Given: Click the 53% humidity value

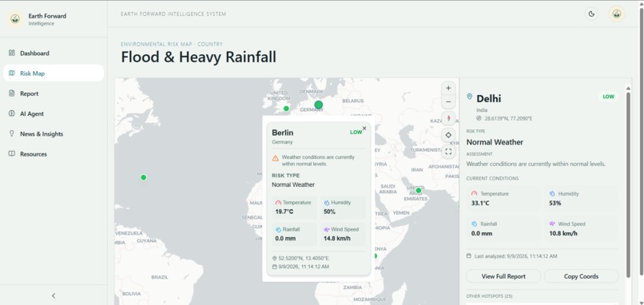Looking at the screenshot, I should click(555, 203).
